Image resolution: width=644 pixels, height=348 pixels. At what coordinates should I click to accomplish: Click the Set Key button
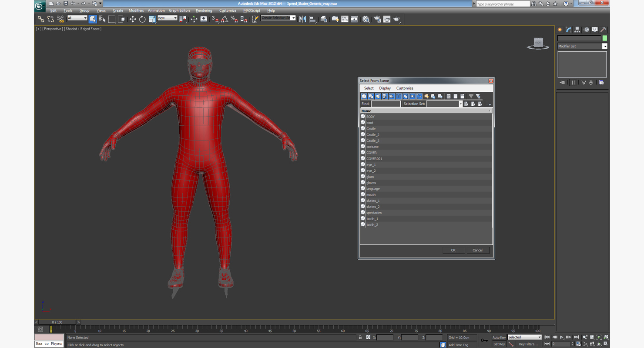[499, 344]
